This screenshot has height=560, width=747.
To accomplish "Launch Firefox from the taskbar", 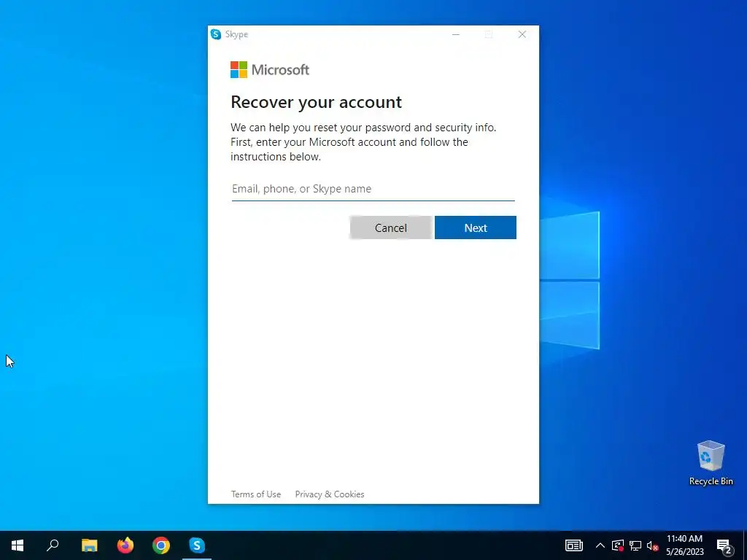I will pyautogui.click(x=125, y=545).
